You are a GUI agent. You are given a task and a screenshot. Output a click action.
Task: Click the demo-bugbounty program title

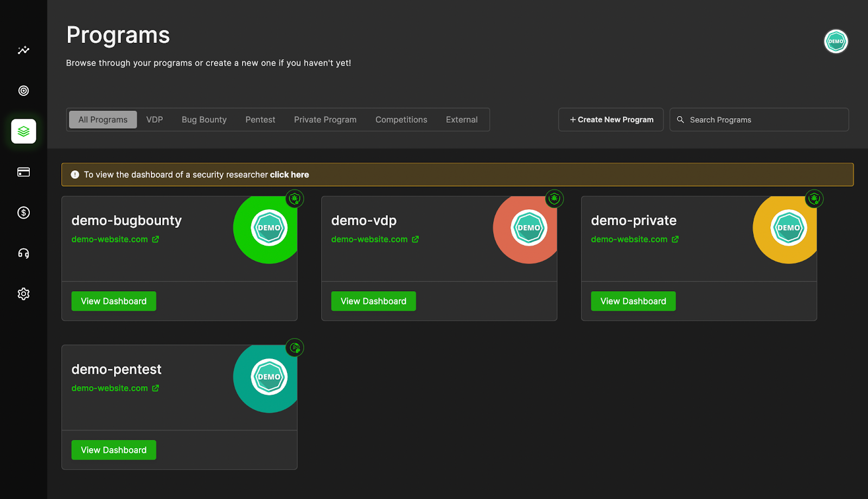pos(126,221)
